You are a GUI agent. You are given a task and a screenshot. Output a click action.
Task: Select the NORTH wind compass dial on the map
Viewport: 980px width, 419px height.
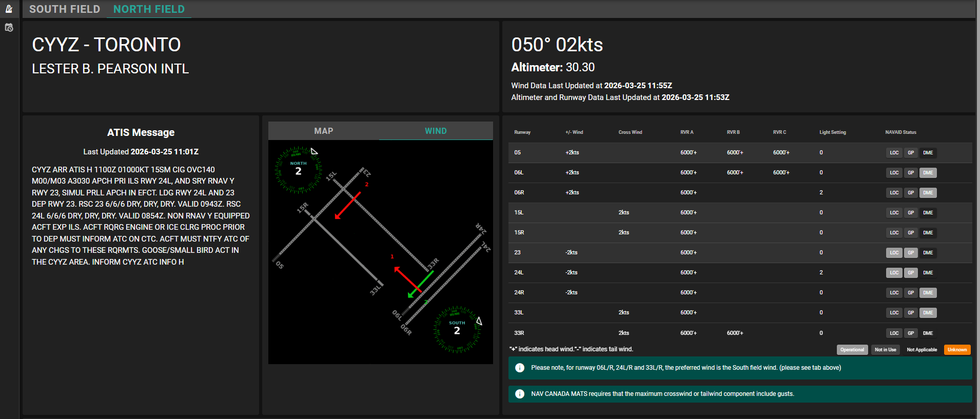(298, 170)
